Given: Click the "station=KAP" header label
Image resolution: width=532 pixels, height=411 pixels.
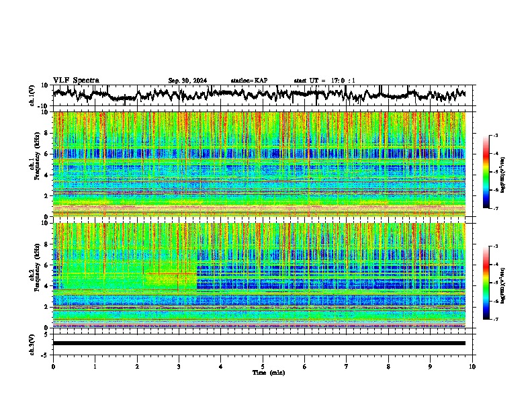Looking at the screenshot, I should pos(249,81).
